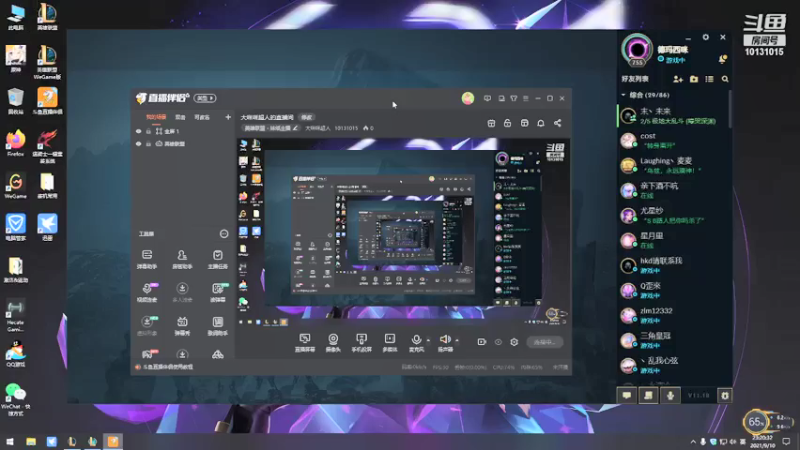Screen dimensions: 800x450
Task: Click the preview canvas in 直播伴侣
Action: click(x=403, y=232)
